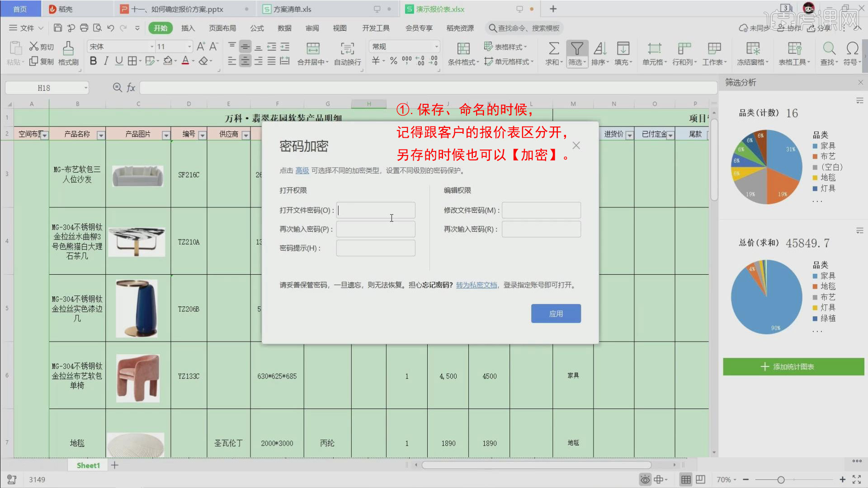The image size is (868, 488).
Task: Click the 分享 share button
Action: [819, 28]
